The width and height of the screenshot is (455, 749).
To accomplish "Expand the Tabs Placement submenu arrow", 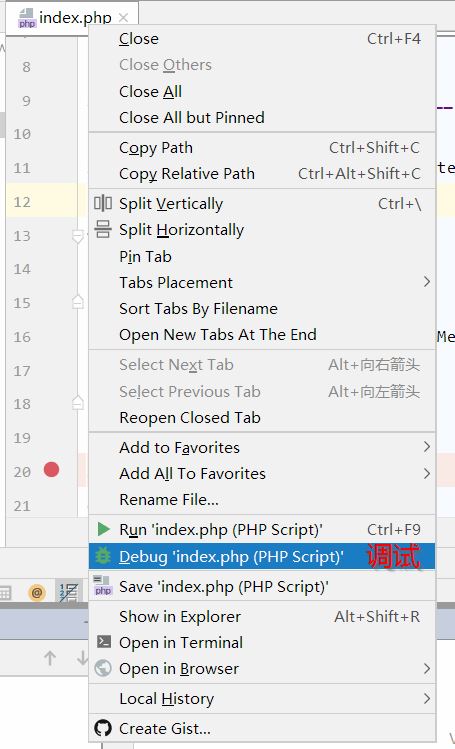I will (x=427, y=282).
